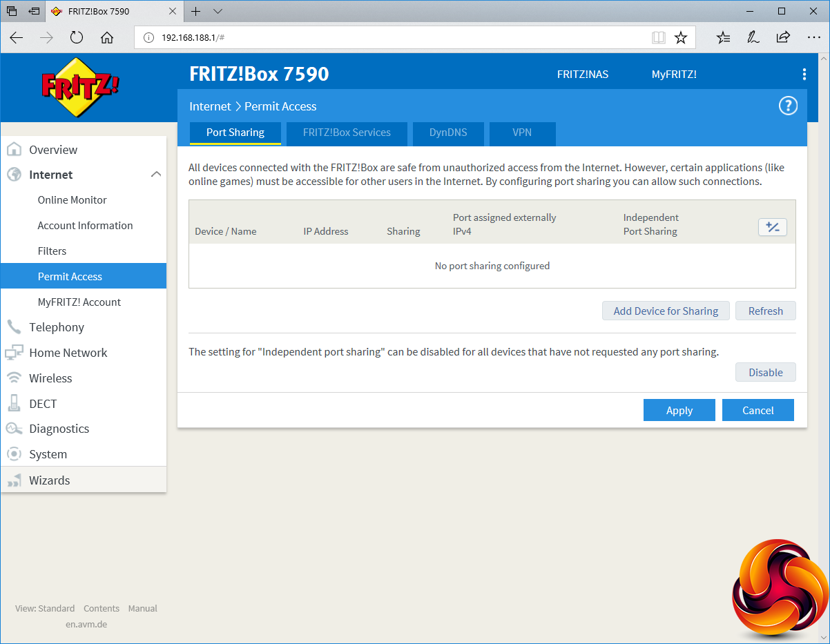Click the Diagnostics pulse icon

pos(14,429)
